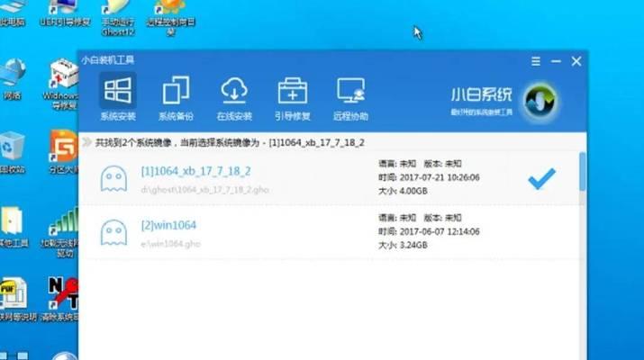Close the 小白装机工具 window

pos(576,61)
